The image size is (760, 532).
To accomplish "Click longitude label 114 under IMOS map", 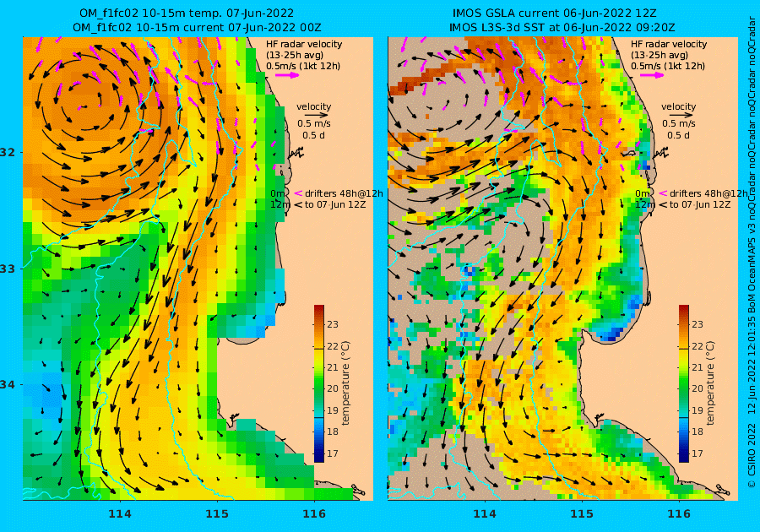I will pos(484,514).
